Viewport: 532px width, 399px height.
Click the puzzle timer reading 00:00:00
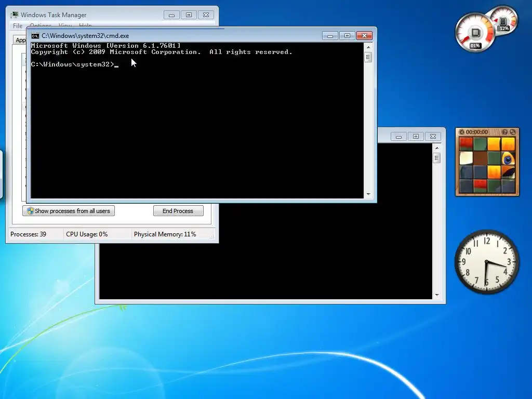tap(477, 132)
